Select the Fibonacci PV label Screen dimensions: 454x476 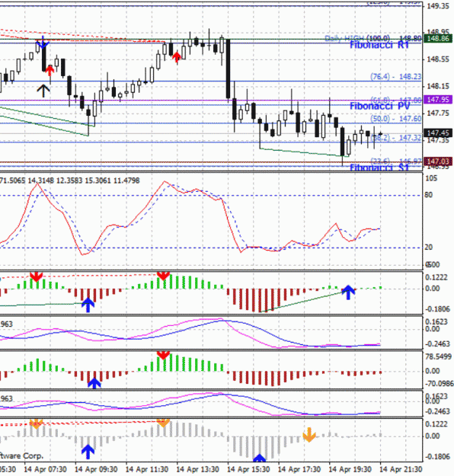[x=380, y=107]
